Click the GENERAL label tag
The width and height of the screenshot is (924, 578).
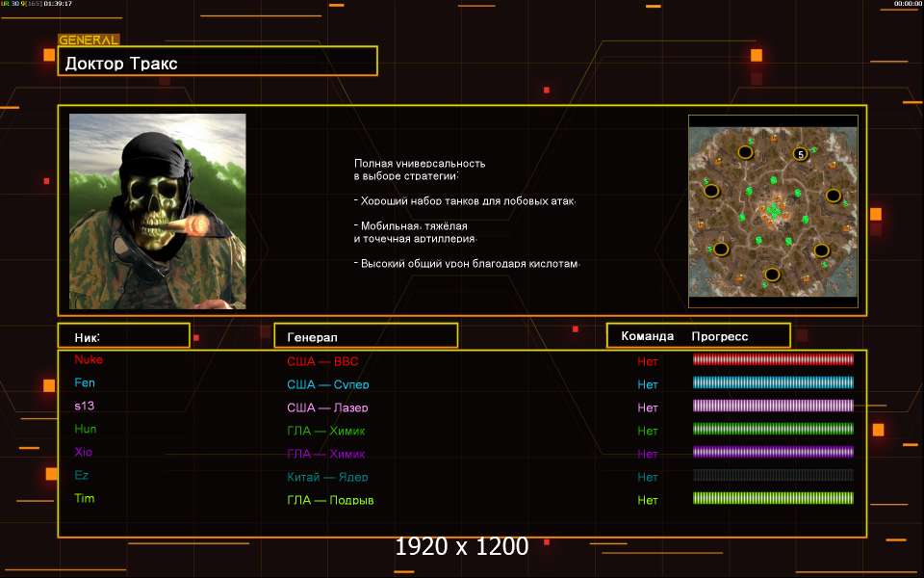click(89, 39)
